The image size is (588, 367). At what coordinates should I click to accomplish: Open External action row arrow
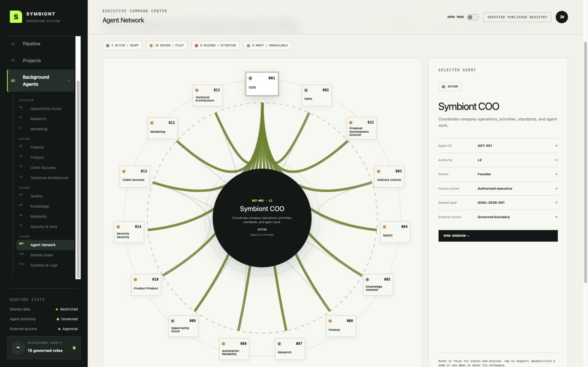556,217
